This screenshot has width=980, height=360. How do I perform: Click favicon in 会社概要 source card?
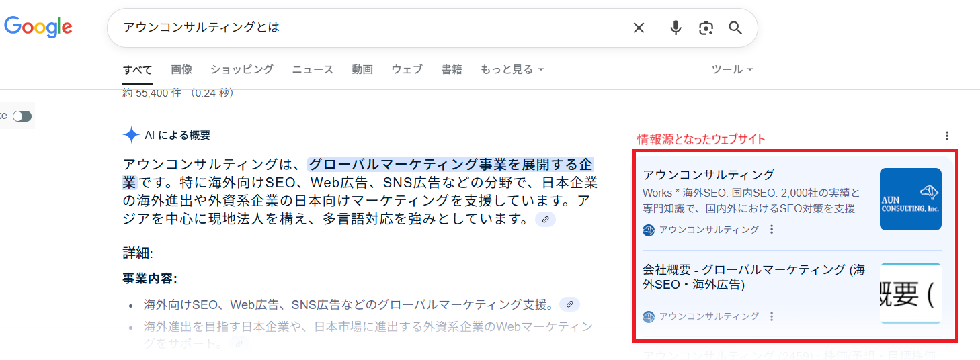coord(649,316)
